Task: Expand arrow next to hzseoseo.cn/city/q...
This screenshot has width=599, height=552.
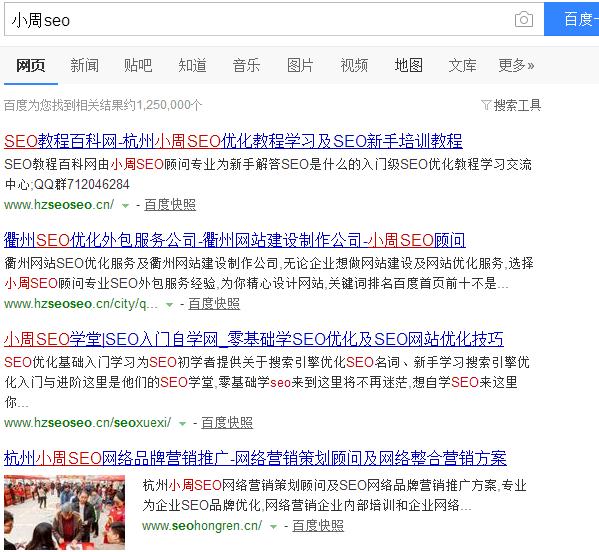Action: coord(169,304)
